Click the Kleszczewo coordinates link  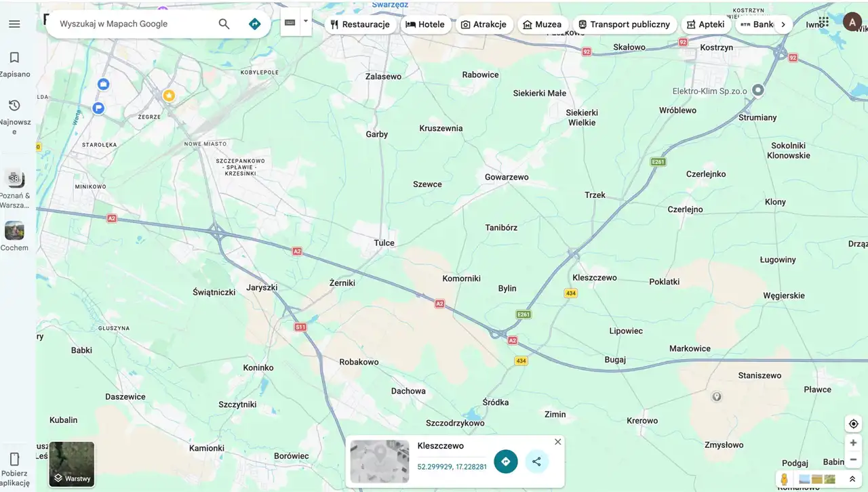click(452, 467)
